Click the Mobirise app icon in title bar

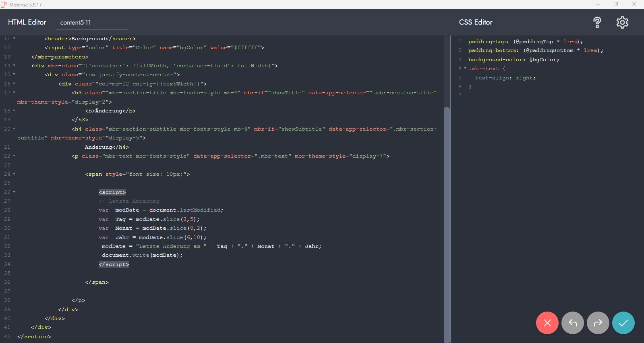(4, 4)
